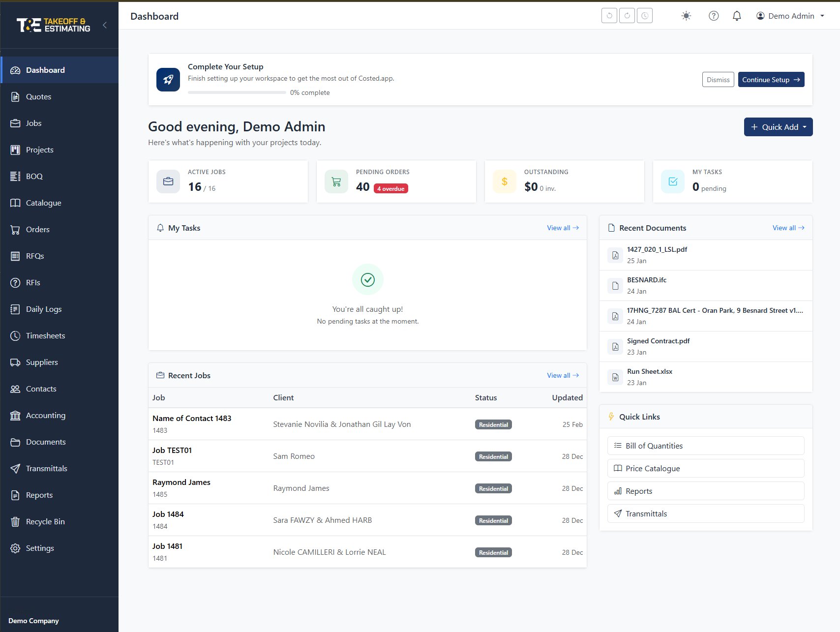Expand the Quick Add dropdown

778,127
